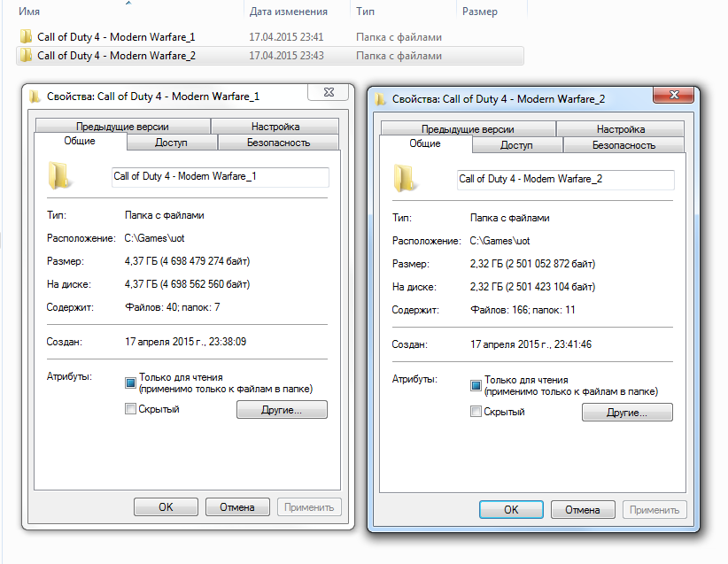The width and height of the screenshot is (728, 564).
Task: Click creation date '17 апреля 2015 г., 23:41:46'
Action: (531, 344)
